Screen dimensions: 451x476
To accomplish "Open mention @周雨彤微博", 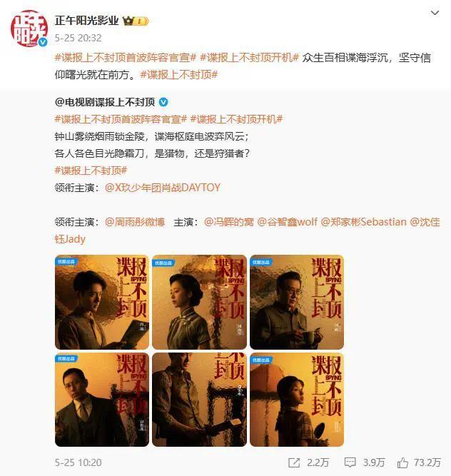I will click(135, 222).
